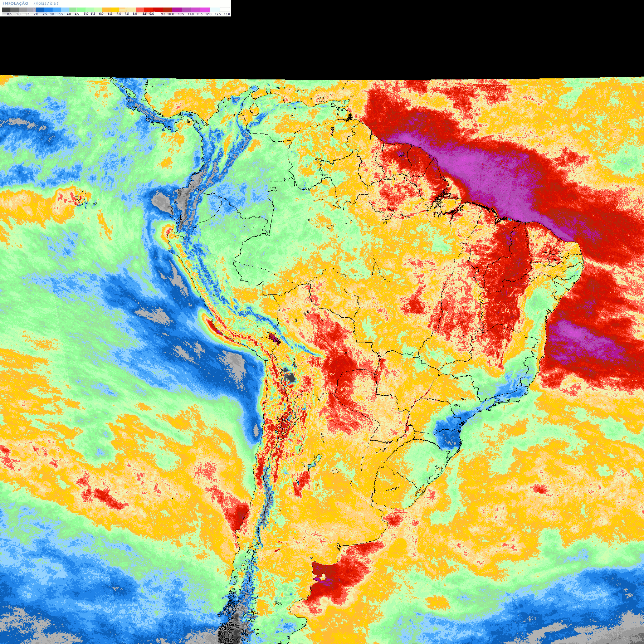This screenshot has height=644, width=644.
Task: Click the 2.5 legend value
Action: pyautogui.click(x=45, y=14)
